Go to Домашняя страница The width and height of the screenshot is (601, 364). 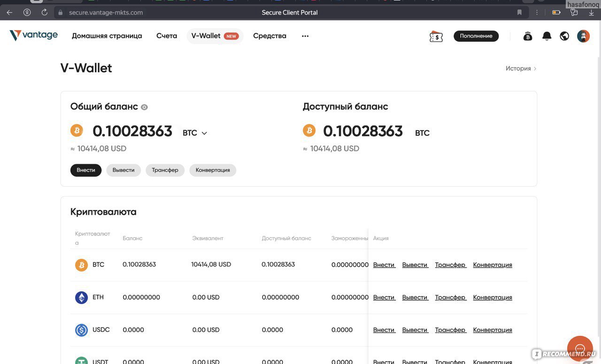[107, 36]
